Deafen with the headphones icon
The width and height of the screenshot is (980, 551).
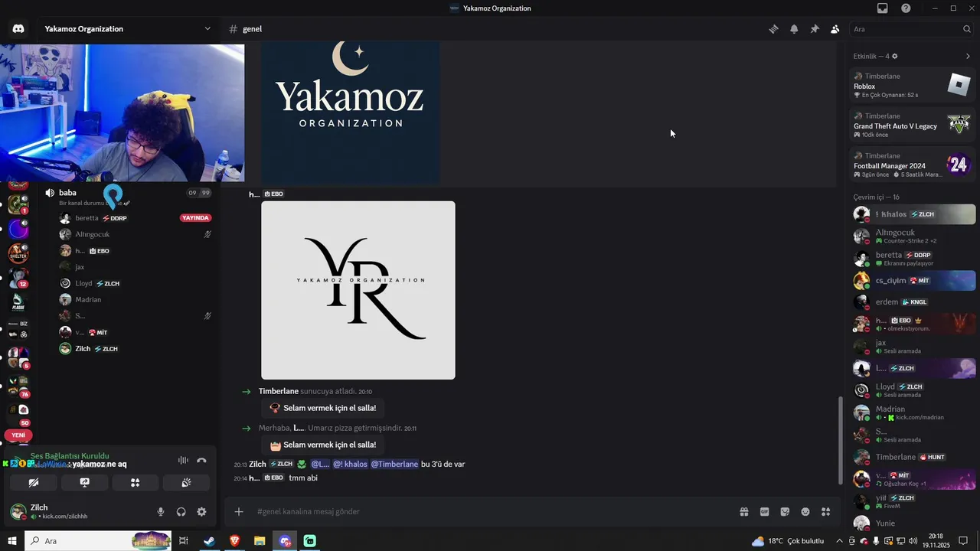(181, 512)
